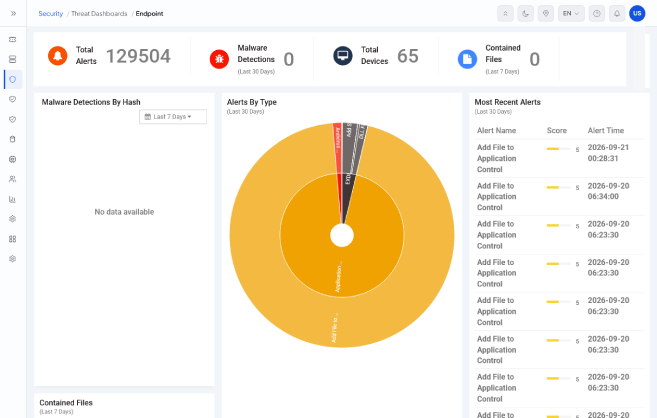This screenshot has height=418, width=657.
Task: Open alert dated 2026-09-20 06:34:00
Action: [x=559, y=197]
